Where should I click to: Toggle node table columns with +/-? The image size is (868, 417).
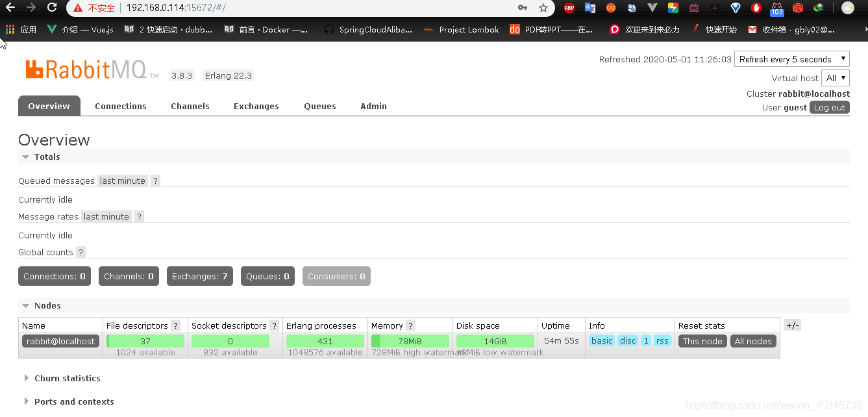[792, 325]
